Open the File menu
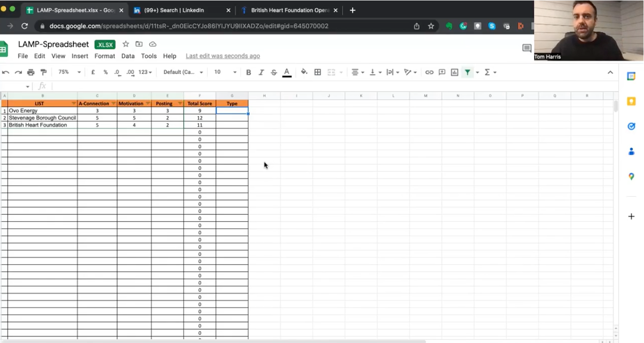The width and height of the screenshot is (644, 343). pyautogui.click(x=23, y=56)
